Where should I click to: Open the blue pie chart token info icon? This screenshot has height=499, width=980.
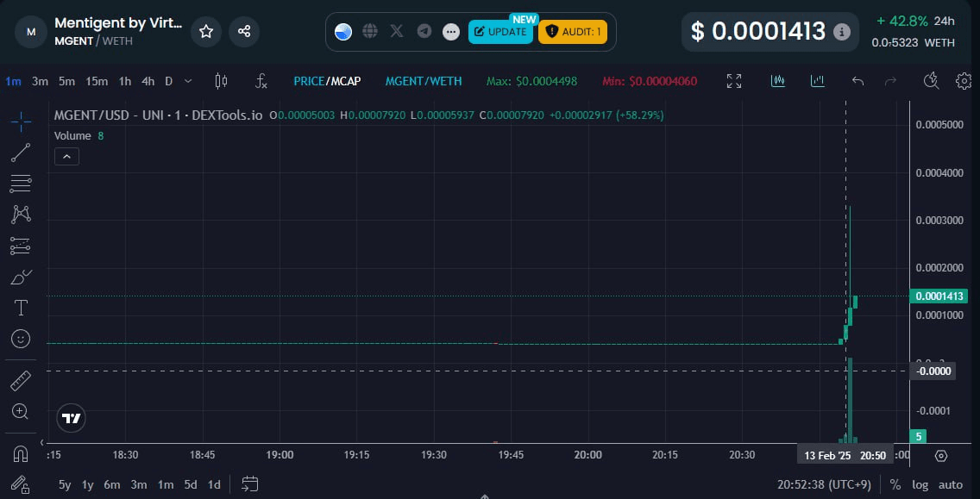point(343,31)
